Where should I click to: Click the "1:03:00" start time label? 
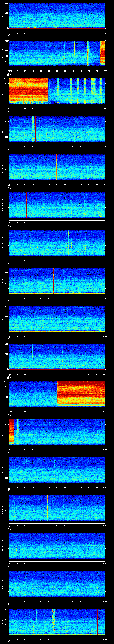click(x=9, y=109)
